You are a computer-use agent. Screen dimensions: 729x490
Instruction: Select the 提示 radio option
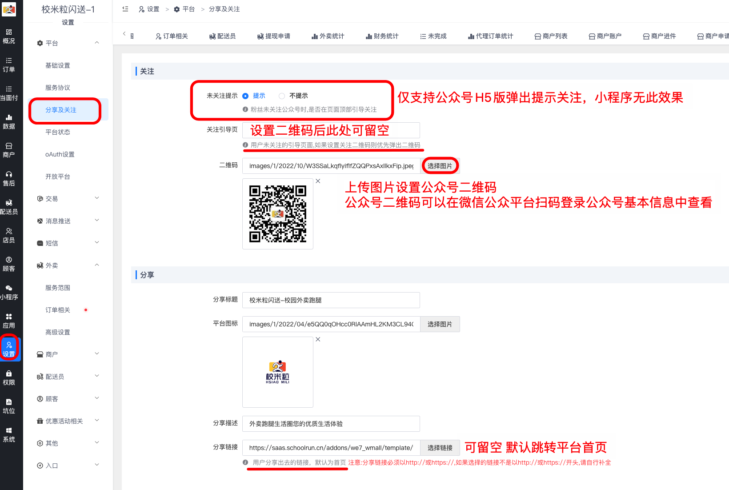coord(248,94)
